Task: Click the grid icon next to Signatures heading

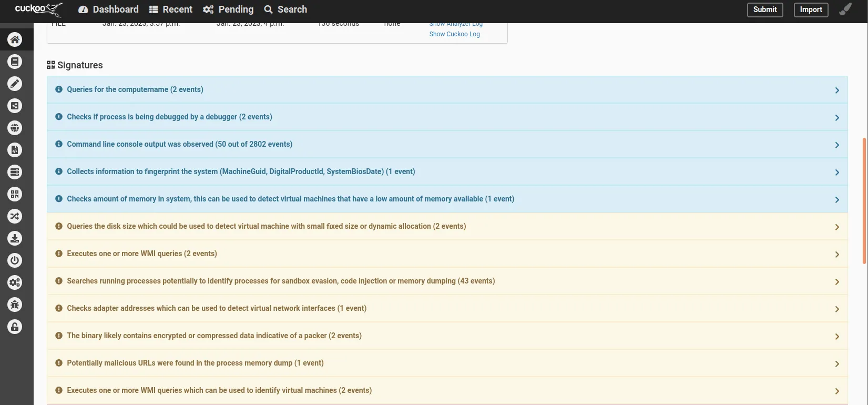Action: pos(51,65)
